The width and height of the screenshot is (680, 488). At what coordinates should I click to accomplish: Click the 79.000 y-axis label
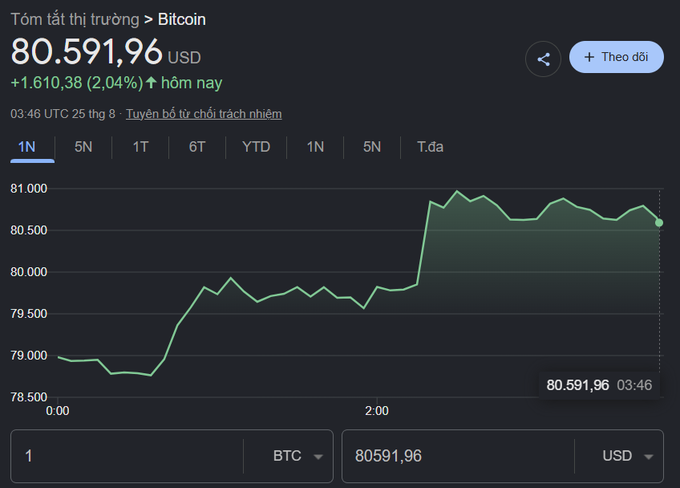tap(29, 355)
